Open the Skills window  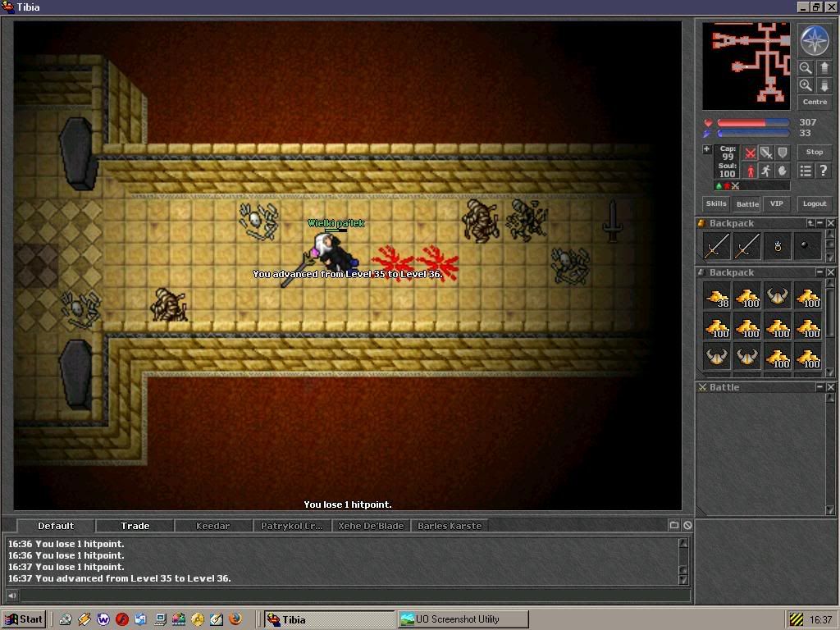point(716,203)
